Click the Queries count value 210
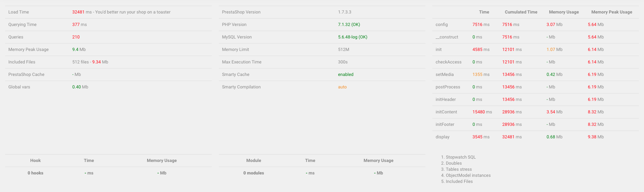The height and width of the screenshot is (192, 644). coord(76,37)
